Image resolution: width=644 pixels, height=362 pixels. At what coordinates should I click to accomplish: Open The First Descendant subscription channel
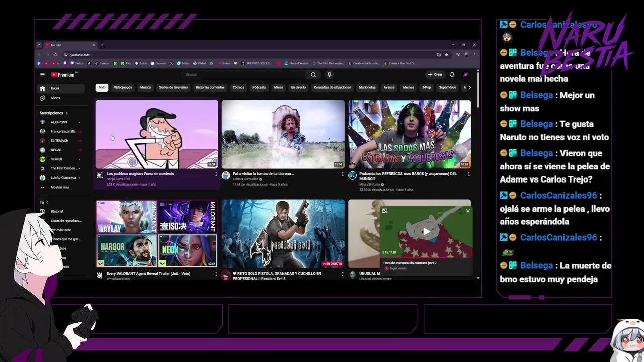point(61,168)
